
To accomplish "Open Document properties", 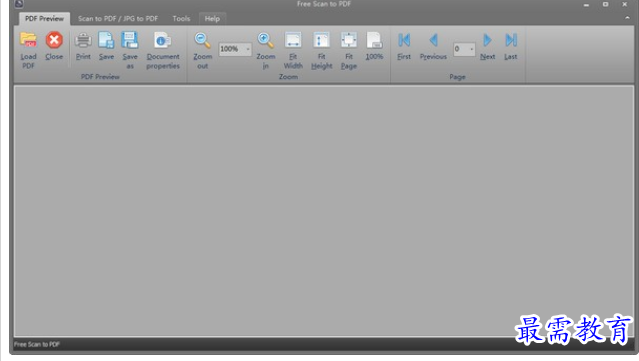I will pos(163,50).
